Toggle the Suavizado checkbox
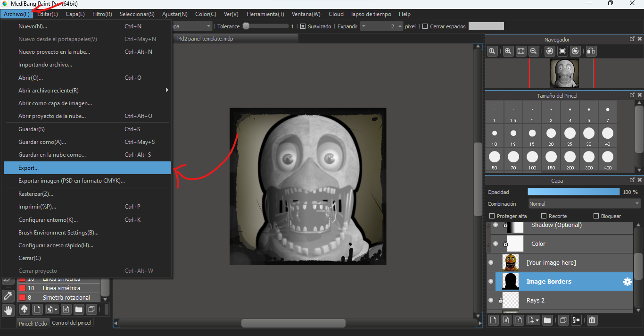Image resolution: width=644 pixels, height=336 pixels. (303, 26)
